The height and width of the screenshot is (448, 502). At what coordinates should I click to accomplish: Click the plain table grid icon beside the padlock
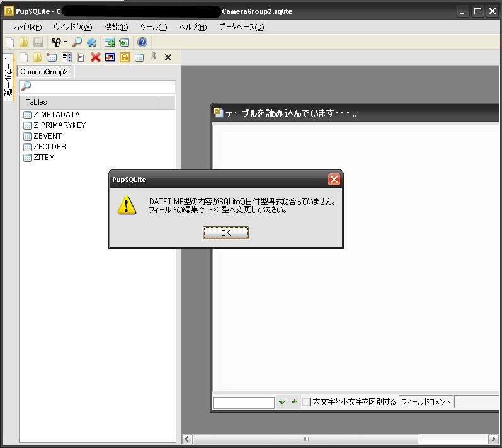click(139, 57)
